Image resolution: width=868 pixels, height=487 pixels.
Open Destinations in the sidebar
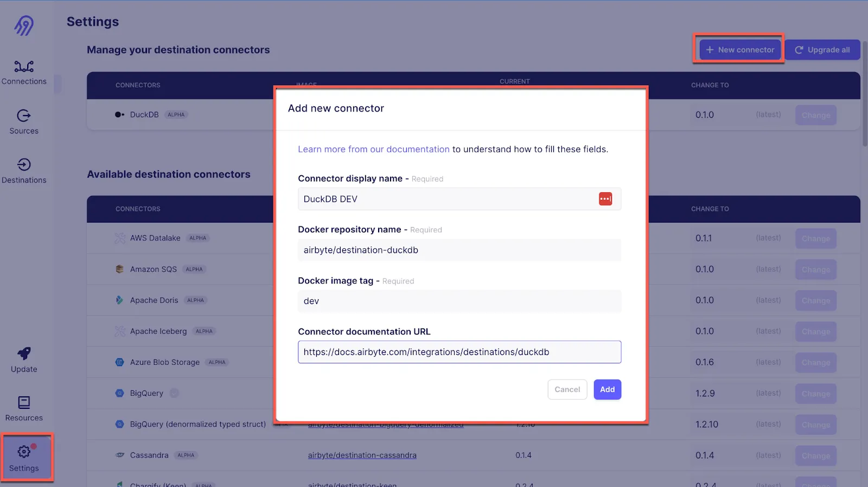[24, 171]
